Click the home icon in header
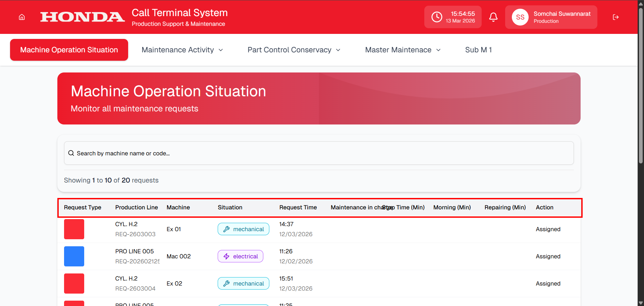644x306 pixels. click(22, 17)
